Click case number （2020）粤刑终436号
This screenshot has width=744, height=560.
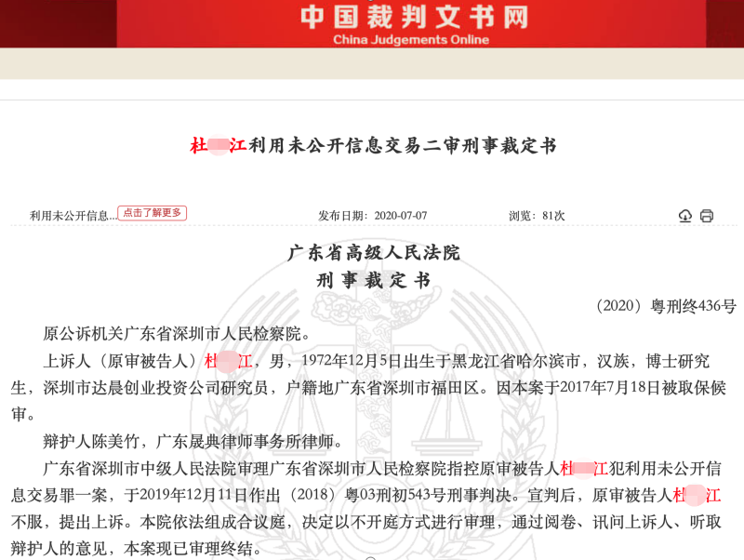663,306
